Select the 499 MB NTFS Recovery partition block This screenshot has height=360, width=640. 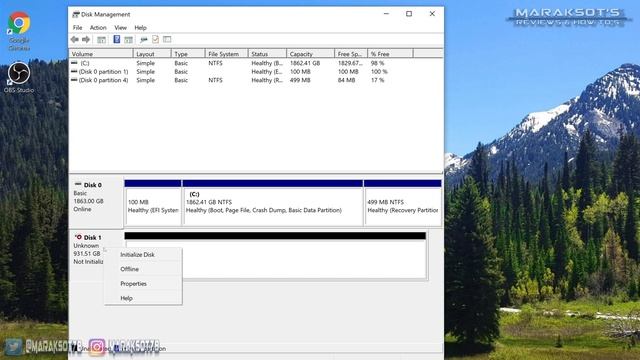(x=403, y=203)
